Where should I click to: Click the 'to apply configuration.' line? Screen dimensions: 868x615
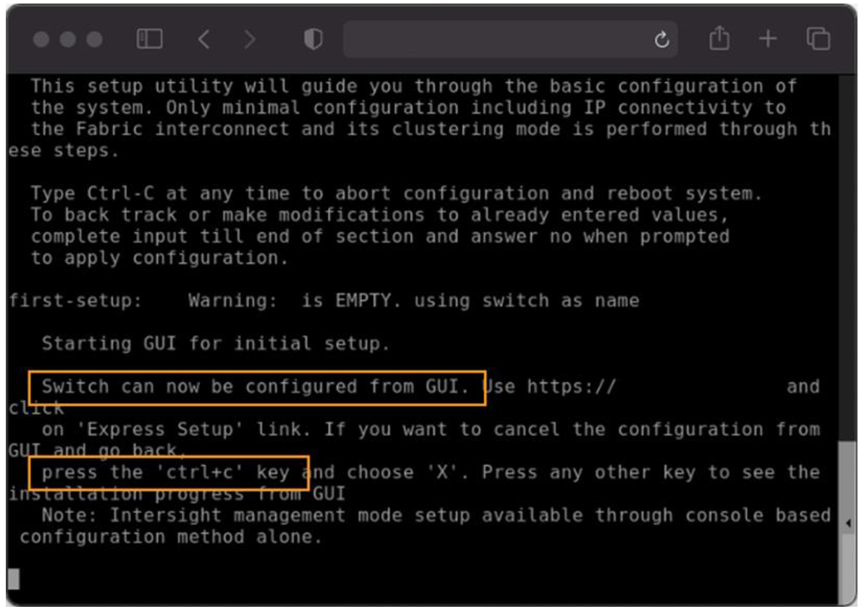159,258
